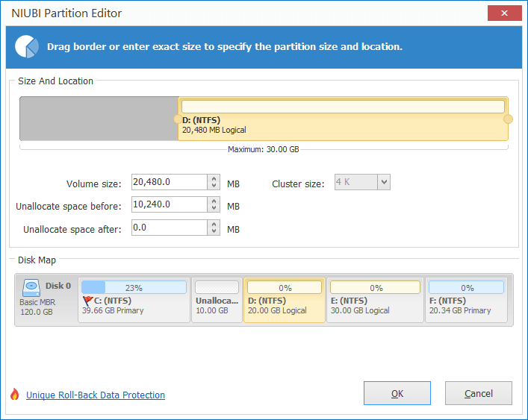Image resolution: width=528 pixels, height=420 pixels.
Task: Click the red flag icon beside C: partition
Action: coord(87,301)
